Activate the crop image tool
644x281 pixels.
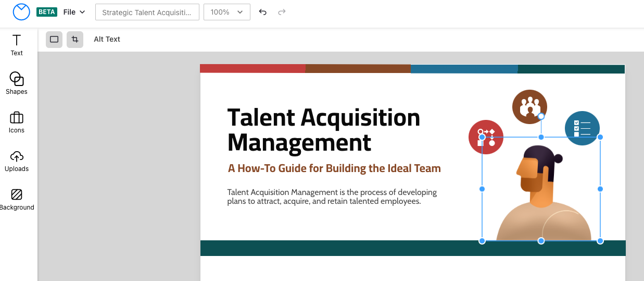[x=75, y=39]
